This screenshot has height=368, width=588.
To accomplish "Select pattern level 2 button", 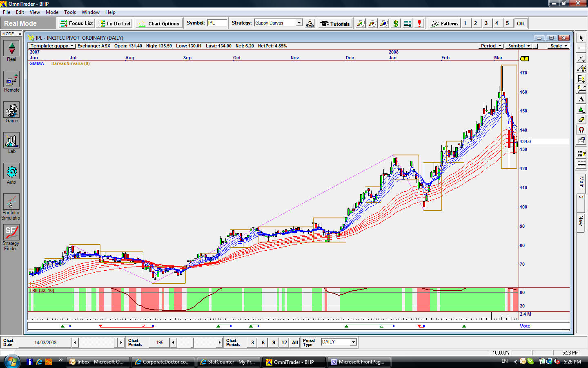I will click(x=475, y=23).
